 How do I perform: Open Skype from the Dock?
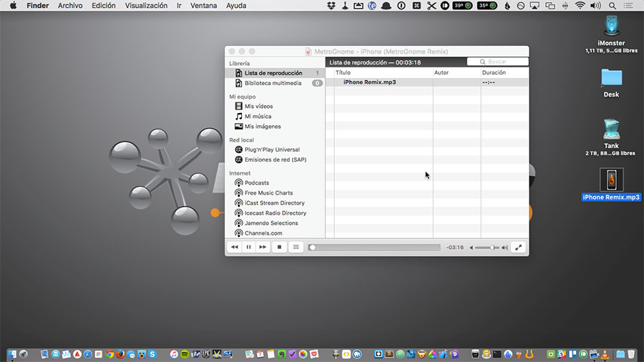click(152, 354)
